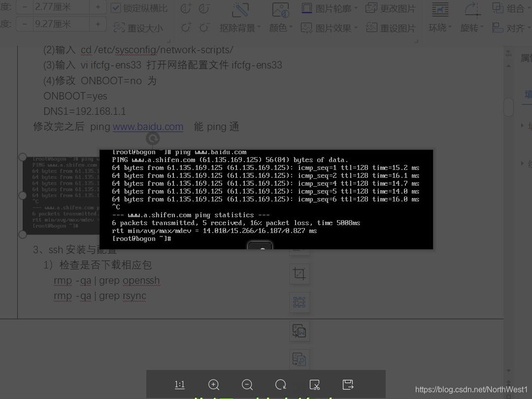This screenshot has width=532, height=399.
Task: Increase the 2.77厘米 height with plus button
Action: 98,7
